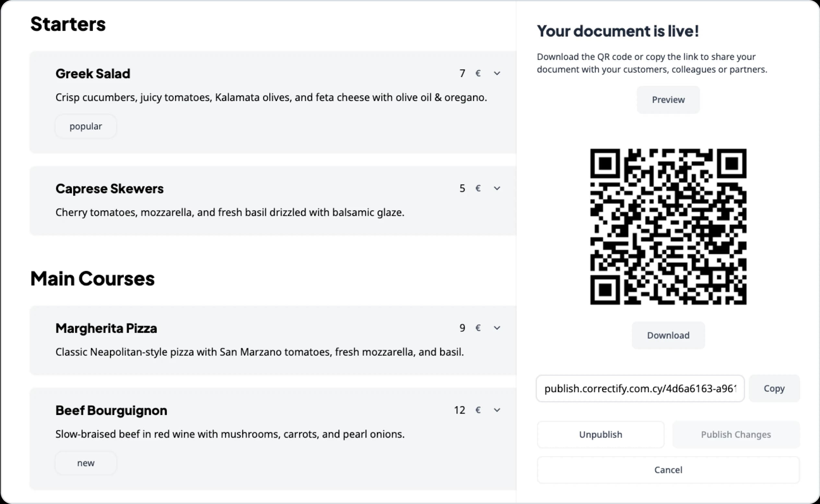Screen dimensions: 820x504
Task: Focus the publish URL input field
Action: 639,388
